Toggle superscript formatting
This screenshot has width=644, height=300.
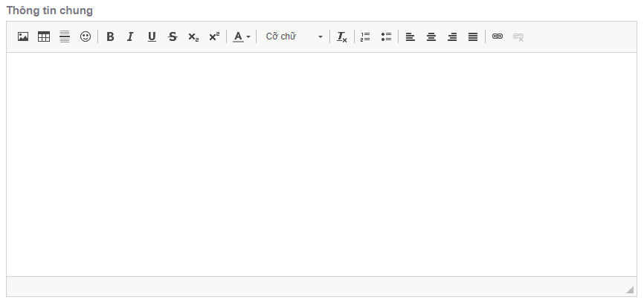[214, 36]
